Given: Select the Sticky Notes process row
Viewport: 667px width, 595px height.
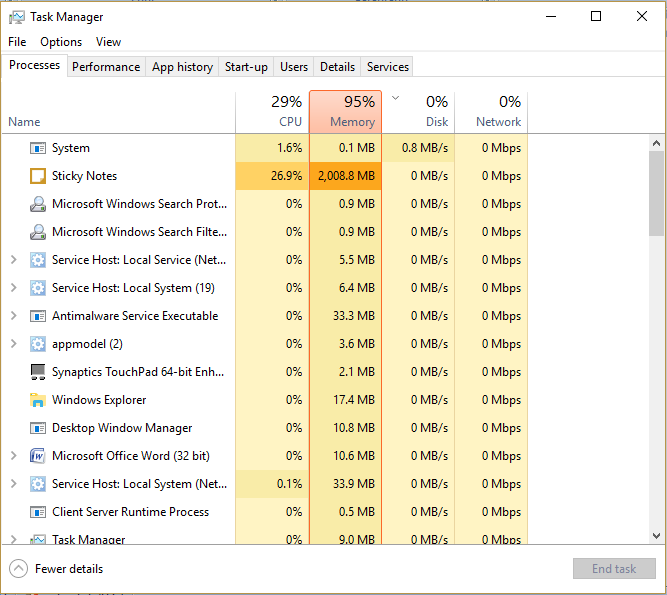Looking at the screenshot, I should click(265, 176).
